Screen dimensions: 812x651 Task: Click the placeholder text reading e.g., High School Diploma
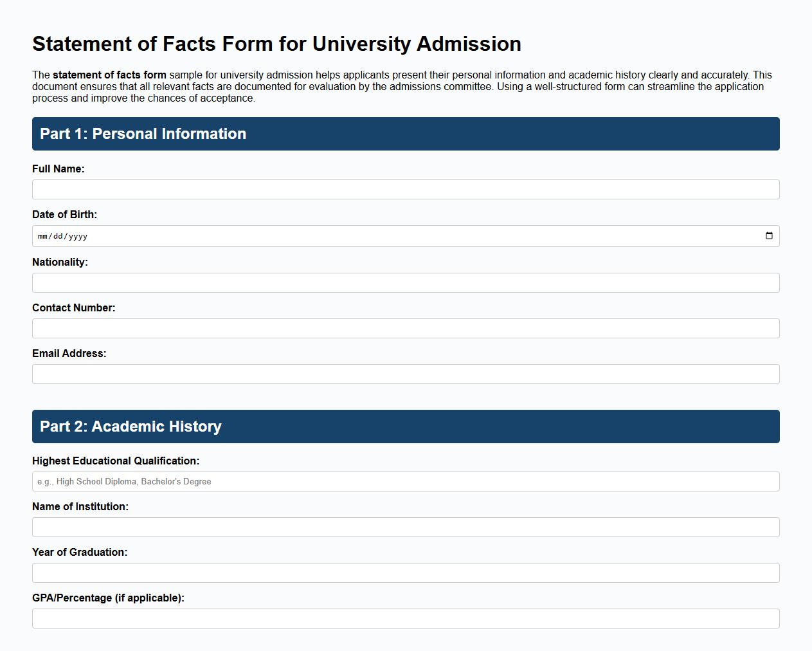96,481
